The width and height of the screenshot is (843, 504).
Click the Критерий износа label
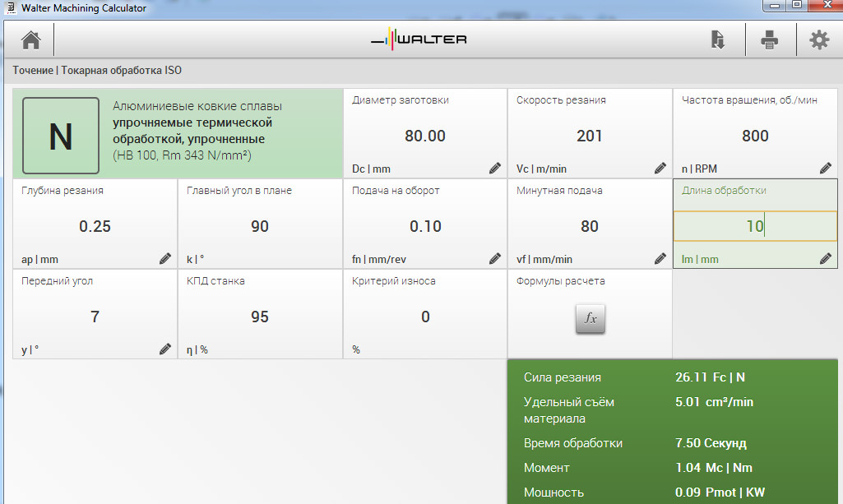394,281
